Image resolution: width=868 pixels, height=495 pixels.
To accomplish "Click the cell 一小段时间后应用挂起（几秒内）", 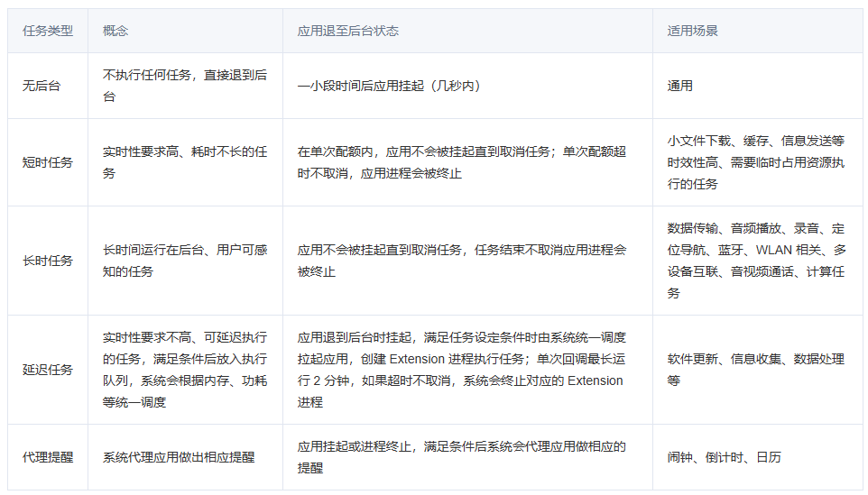I will (467, 86).
